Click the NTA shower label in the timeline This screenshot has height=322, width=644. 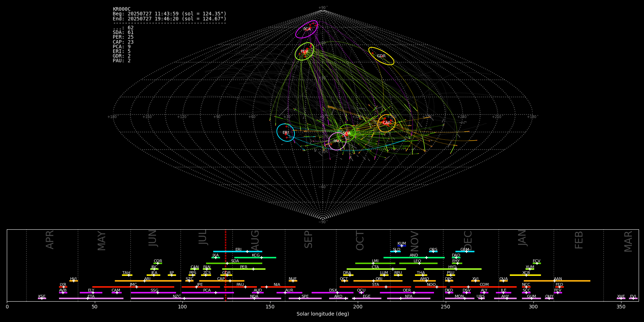click(x=409, y=297)
